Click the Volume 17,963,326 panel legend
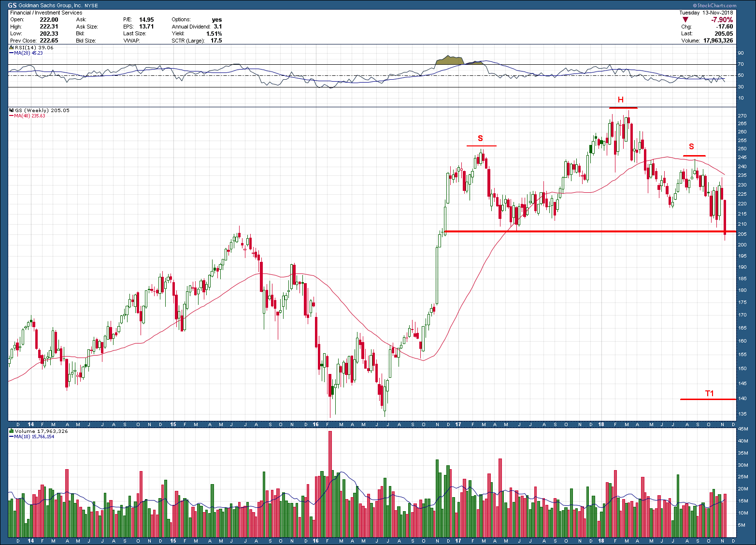 click(42, 431)
